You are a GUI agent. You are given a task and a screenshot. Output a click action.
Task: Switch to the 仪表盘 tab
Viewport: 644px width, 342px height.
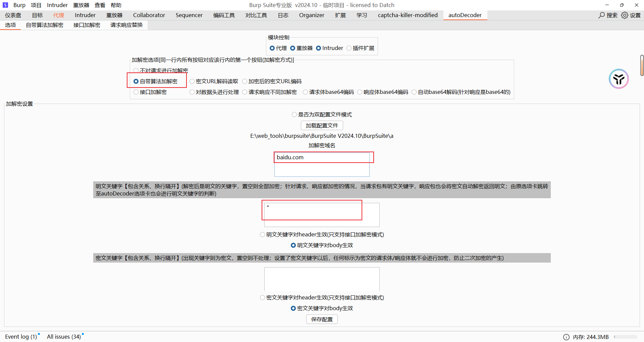[x=13, y=15]
